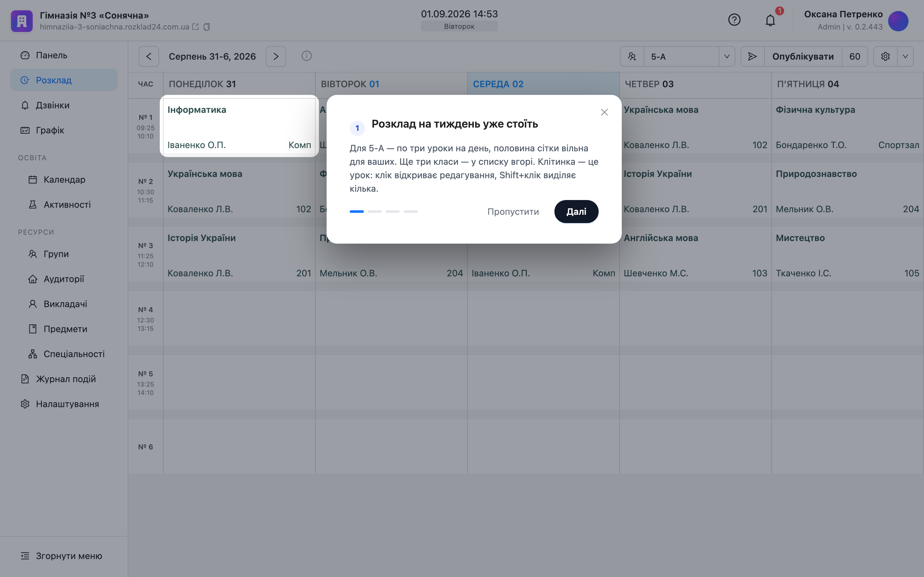Skip the tour with Пропустити

tap(513, 212)
